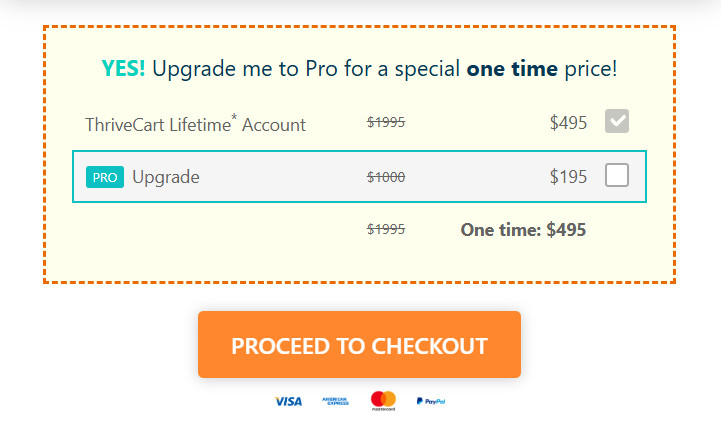
Task: Enable the Pro Upgrade checkbox
Action: 617,176
